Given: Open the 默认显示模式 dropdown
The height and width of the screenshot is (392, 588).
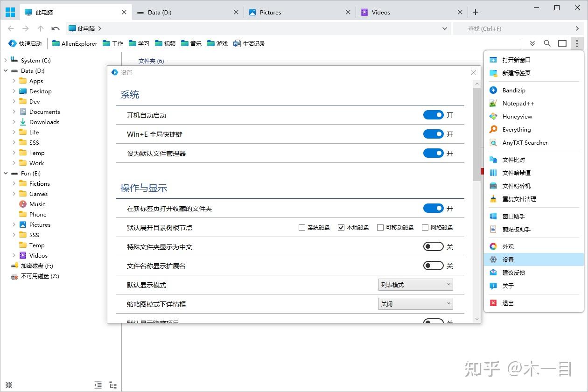Looking at the screenshot, I should point(415,284).
